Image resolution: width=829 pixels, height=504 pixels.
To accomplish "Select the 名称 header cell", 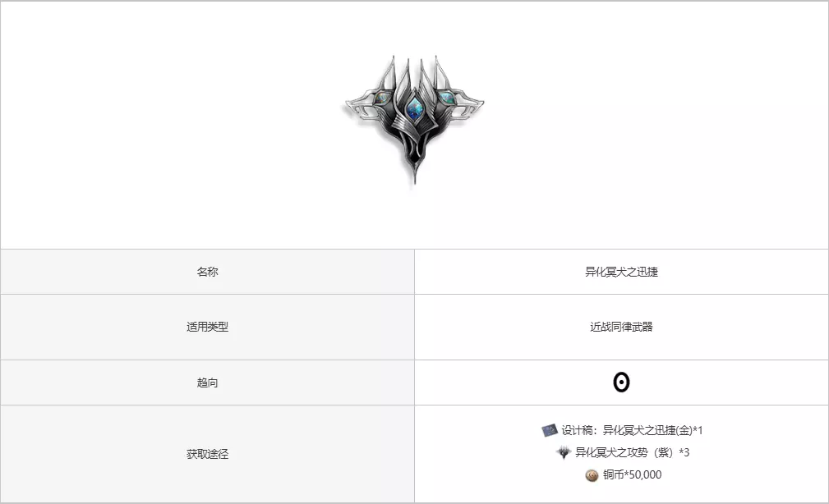I will [x=207, y=272].
